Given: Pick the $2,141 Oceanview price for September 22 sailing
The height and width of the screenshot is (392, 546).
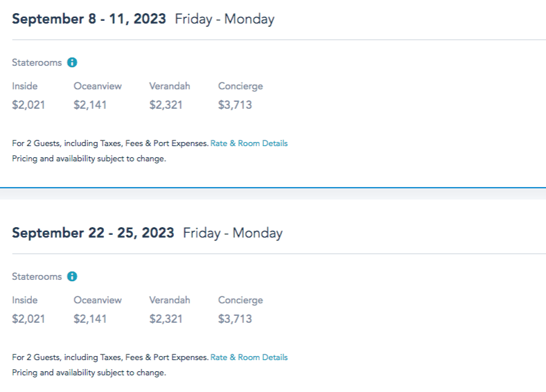Looking at the screenshot, I should 91,319.
